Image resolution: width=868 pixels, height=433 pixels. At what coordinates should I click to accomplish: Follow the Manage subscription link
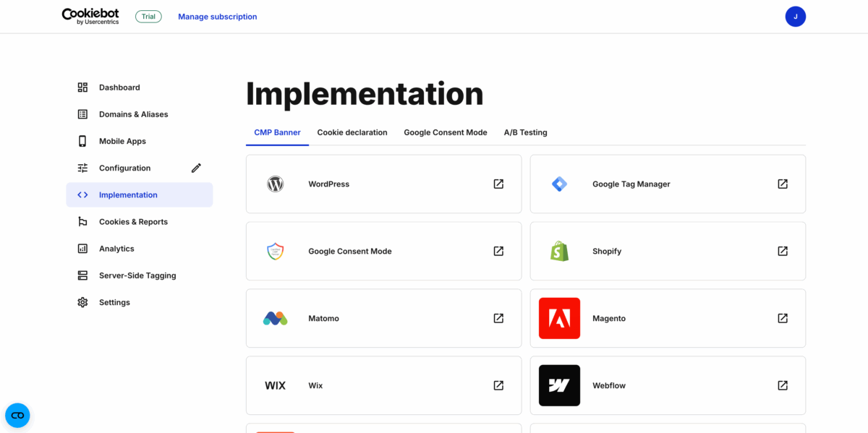217,17
